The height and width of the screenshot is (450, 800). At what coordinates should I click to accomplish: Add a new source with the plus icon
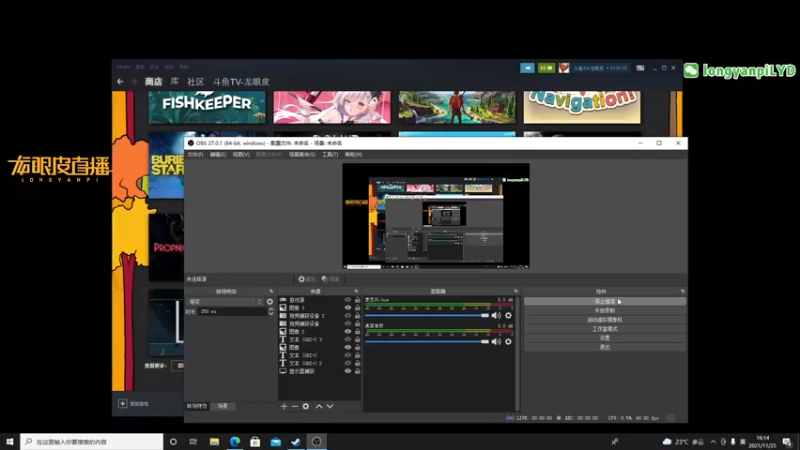tap(284, 406)
